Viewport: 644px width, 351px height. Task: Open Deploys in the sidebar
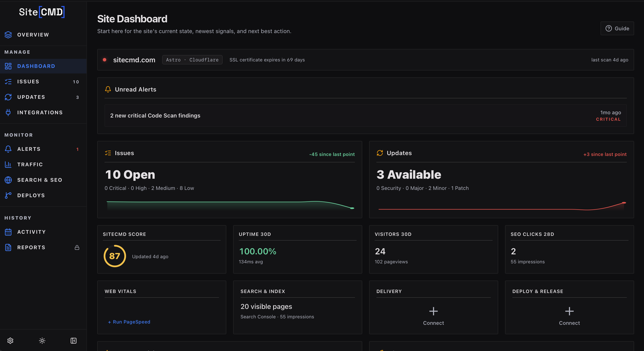[x=43, y=195]
